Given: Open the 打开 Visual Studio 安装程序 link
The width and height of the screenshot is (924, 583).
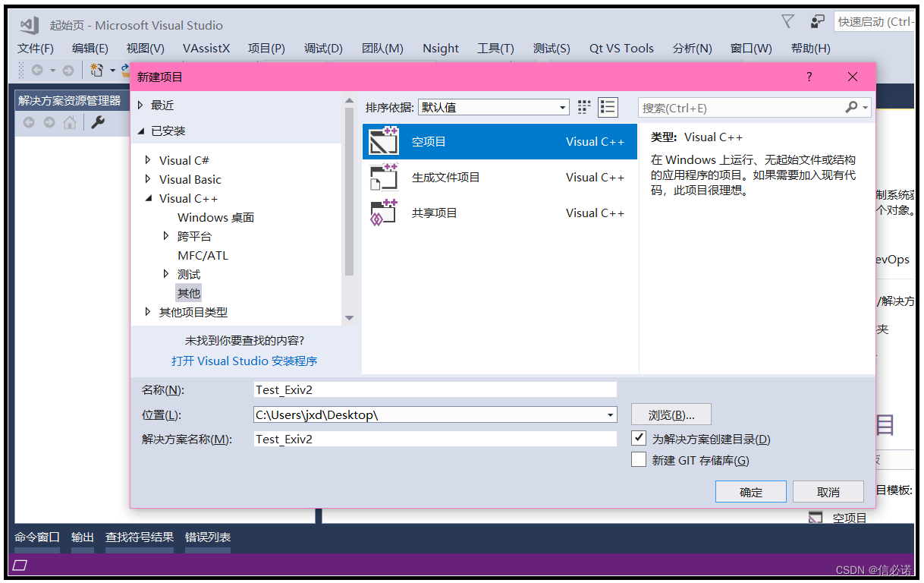Looking at the screenshot, I should pyautogui.click(x=244, y=361).
